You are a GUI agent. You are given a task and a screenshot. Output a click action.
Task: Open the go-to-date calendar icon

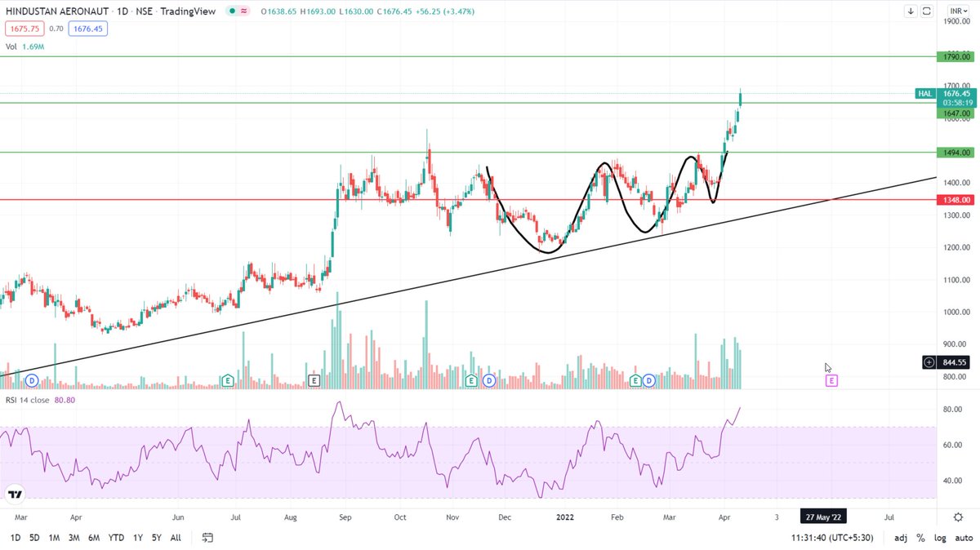pyautogui.click(x=207, y=538)
